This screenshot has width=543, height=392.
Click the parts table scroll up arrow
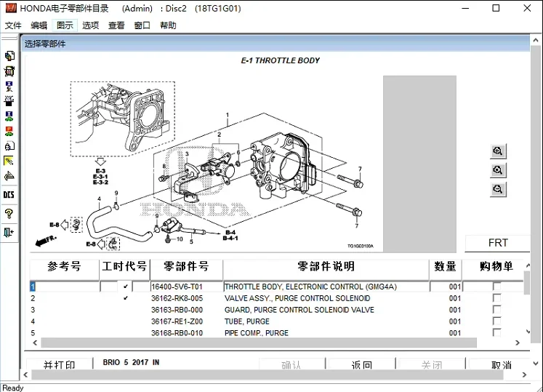528,265
